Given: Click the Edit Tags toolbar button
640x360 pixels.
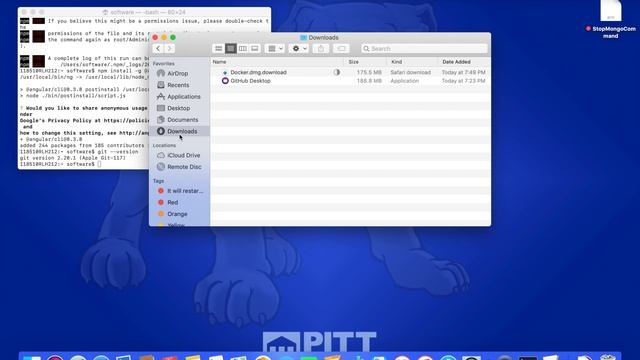Looking at the screenshot, I should point(341,49).
